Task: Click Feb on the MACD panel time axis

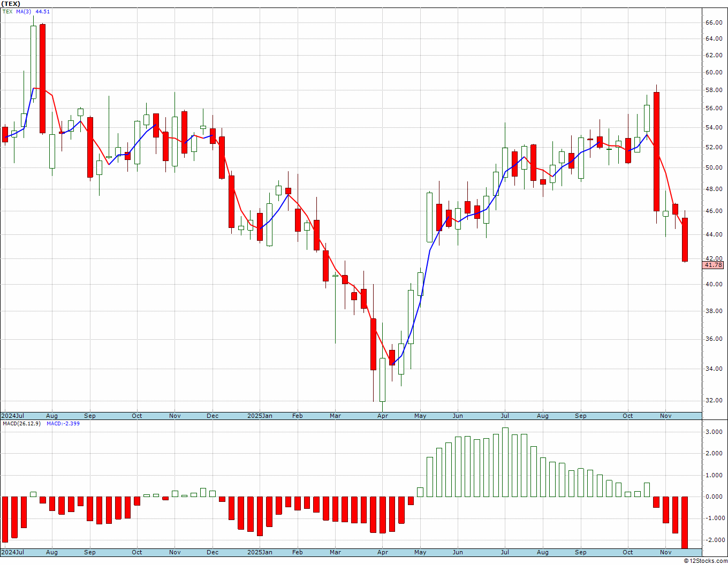Action: (x=297, y=552)
